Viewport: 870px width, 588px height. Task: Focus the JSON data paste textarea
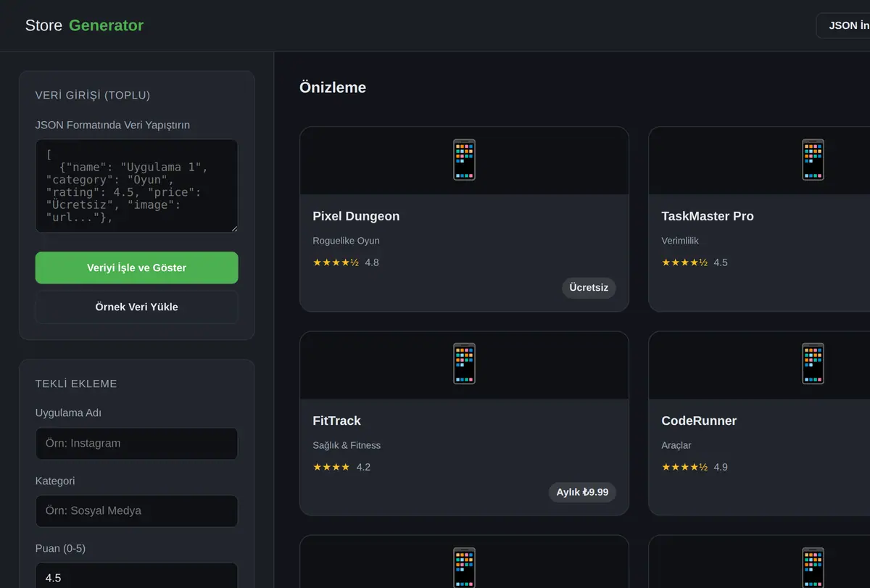[x=136, y=186]
